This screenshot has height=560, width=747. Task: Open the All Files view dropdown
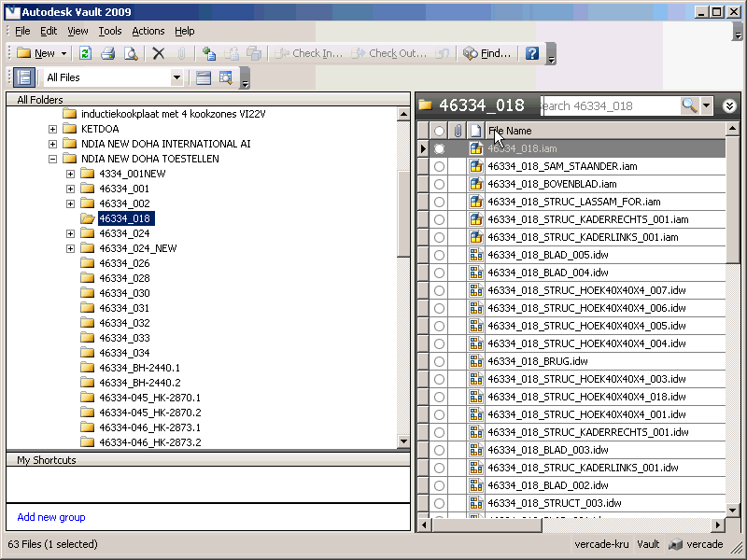tap(176, 77)
